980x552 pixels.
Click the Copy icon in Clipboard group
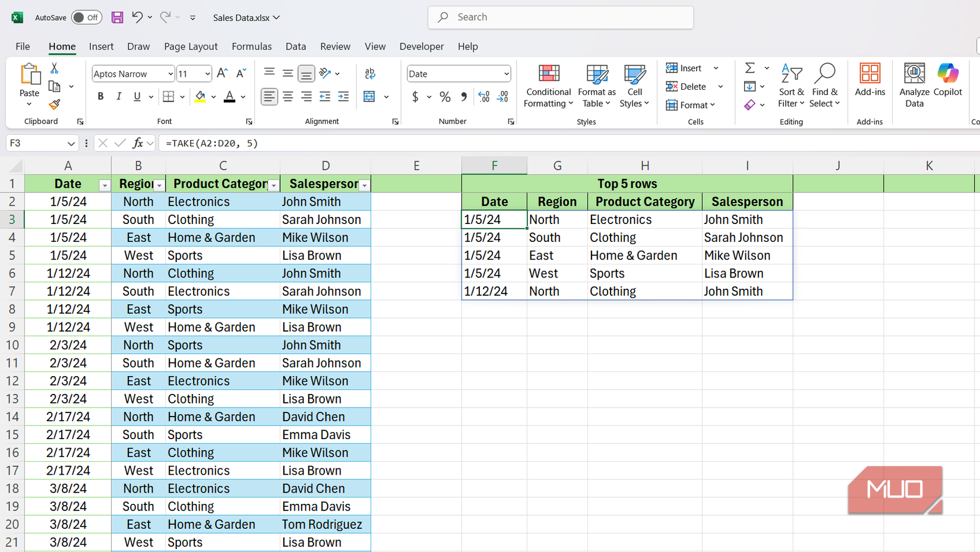(54, 87)
